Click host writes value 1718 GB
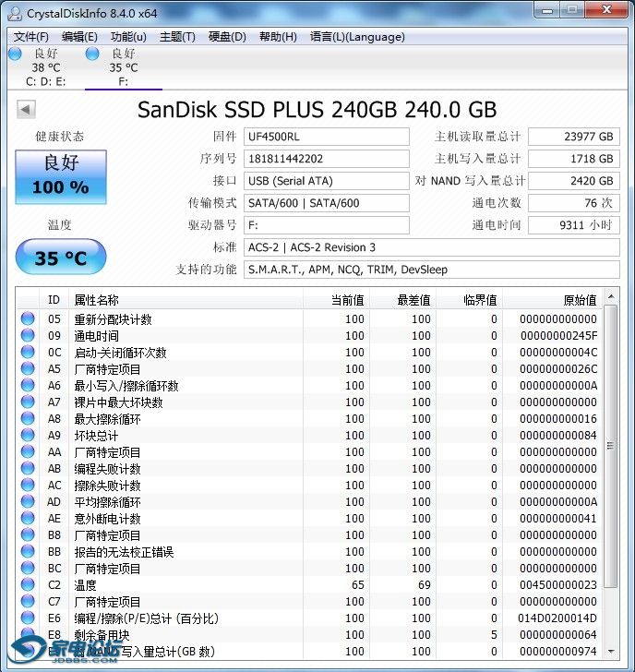 (574, 159)
